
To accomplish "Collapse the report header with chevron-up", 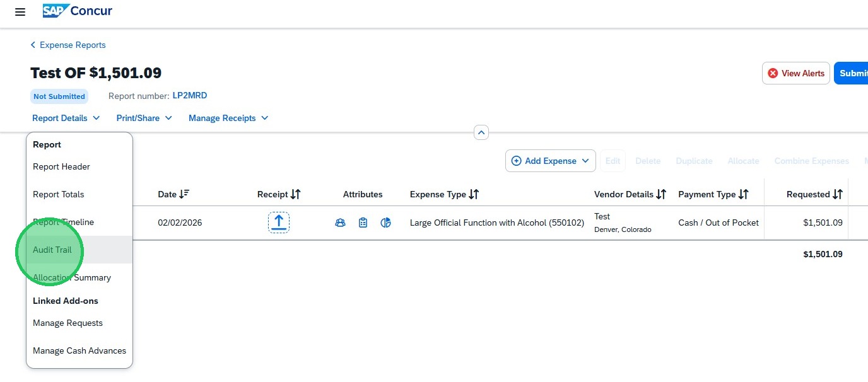I will click(x=481, y=132).
